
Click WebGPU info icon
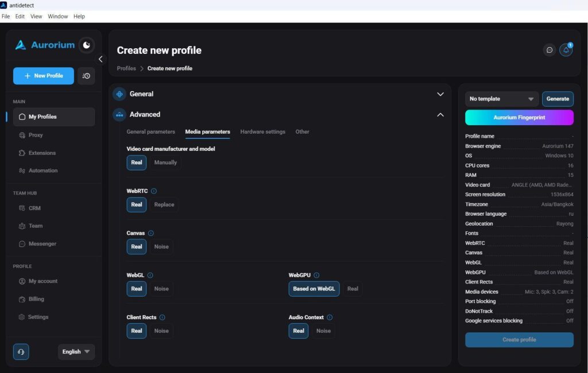point(316,275)
